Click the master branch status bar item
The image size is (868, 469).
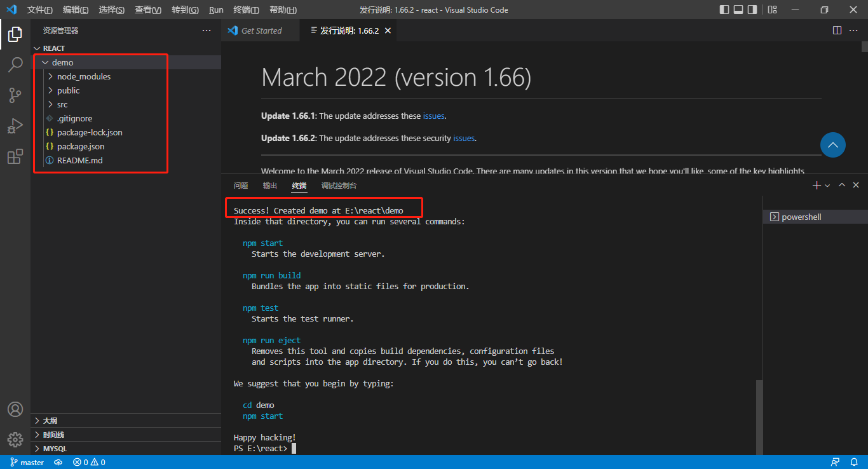[27, 462]
